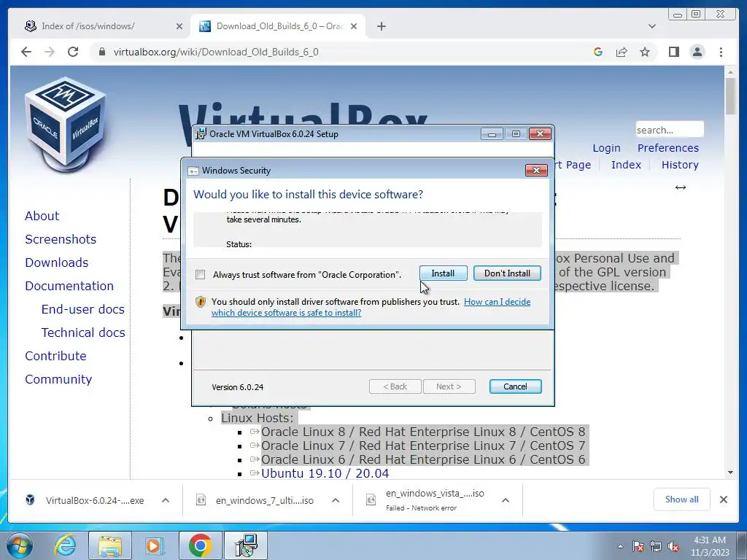Open Chrome side panel icon
The image size is (747, 560).
pyautogui.click(x=673, y=52)
